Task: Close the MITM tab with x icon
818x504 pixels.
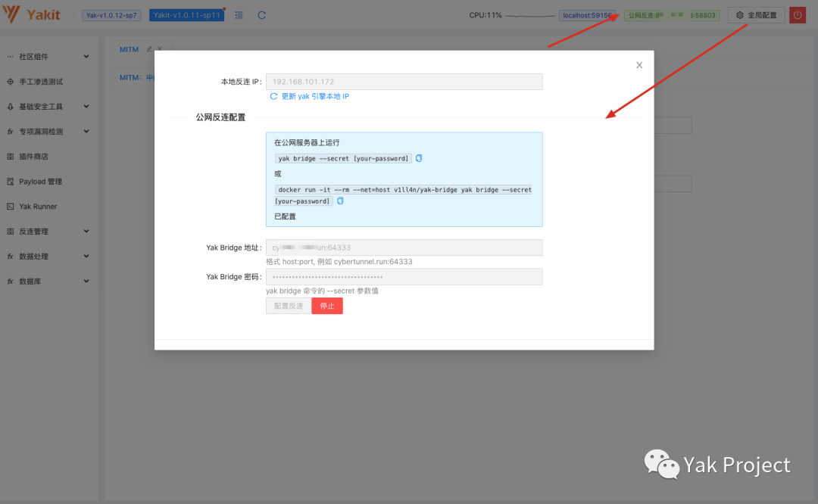Action: (160, 49)
